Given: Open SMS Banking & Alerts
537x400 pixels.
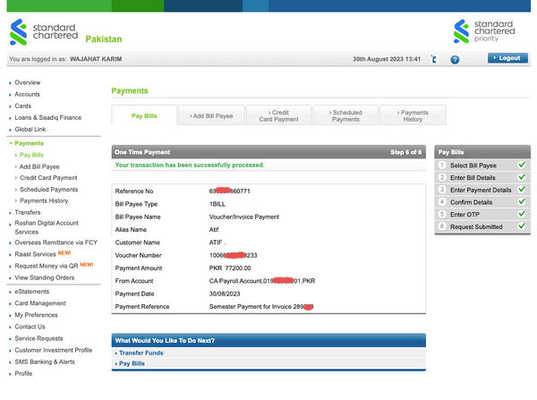Looking at the screenshot, I should [x=45, y=362].
